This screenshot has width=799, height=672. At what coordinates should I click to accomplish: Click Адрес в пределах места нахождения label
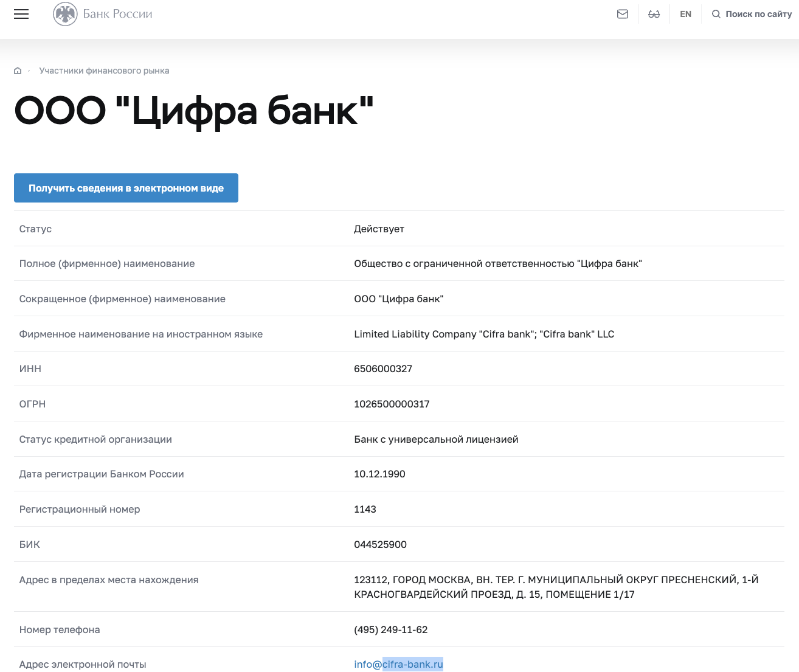coord(109,580)
